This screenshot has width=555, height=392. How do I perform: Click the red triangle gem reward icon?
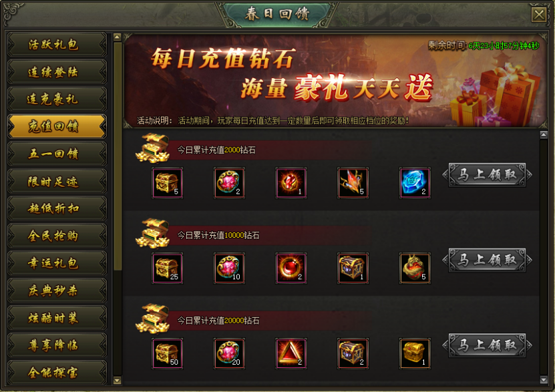pyautogui.click(x=291, y=353)
